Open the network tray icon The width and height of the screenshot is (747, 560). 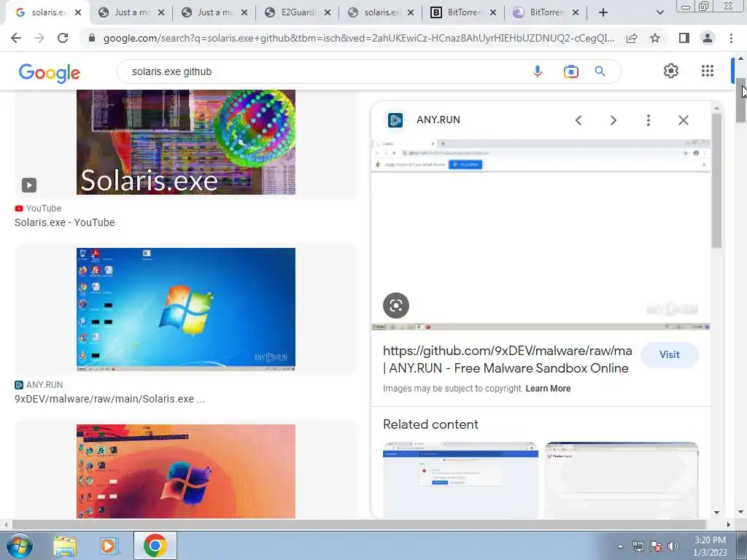[x=638, y=546]
